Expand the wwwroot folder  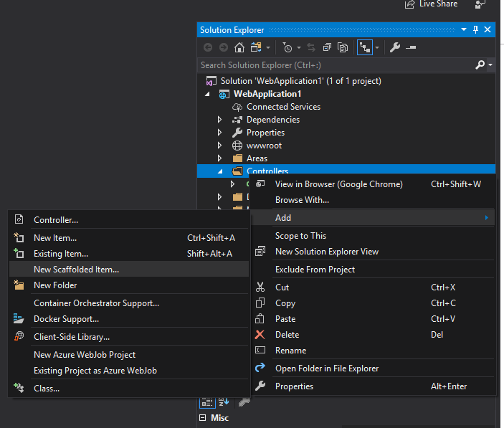(219, 146)
